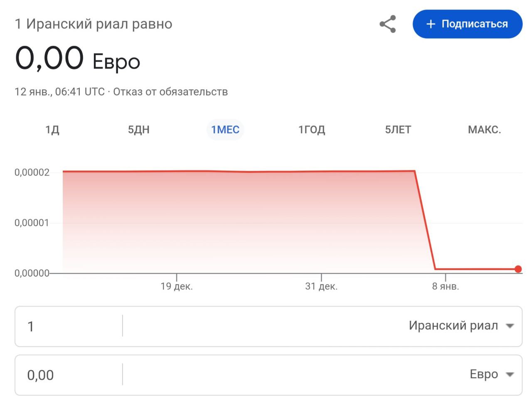Click the red endpoint marker on the chart
Viewport: 532px width, 401px height.
(x=518, y=269)
